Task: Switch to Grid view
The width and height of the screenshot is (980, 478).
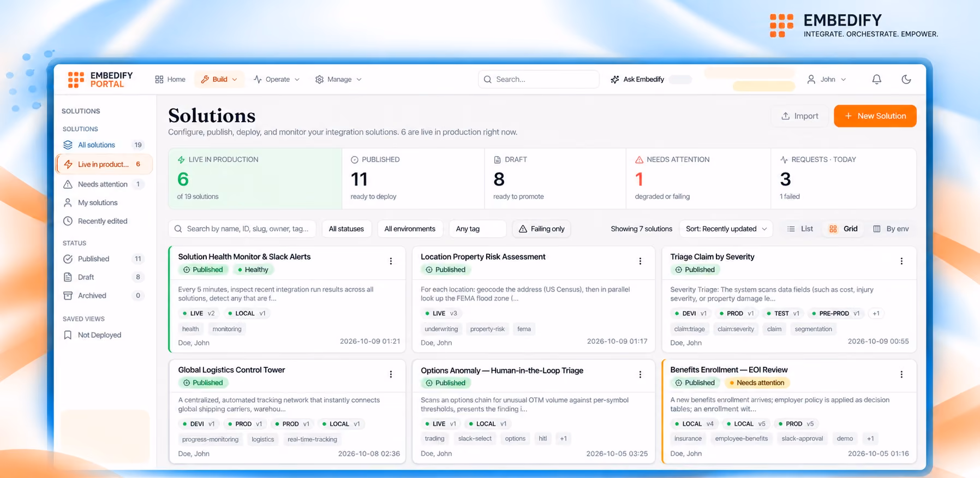Action: coord(843,229)
